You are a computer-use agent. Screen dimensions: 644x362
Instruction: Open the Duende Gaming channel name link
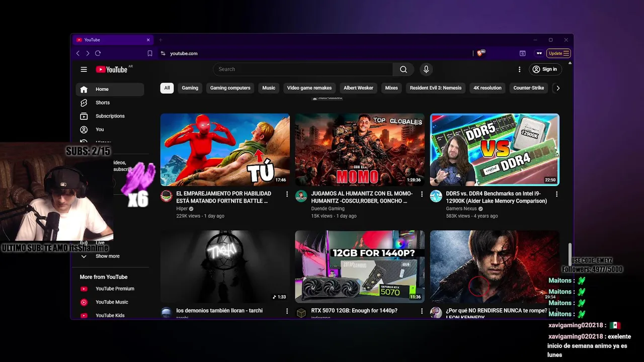328,209
